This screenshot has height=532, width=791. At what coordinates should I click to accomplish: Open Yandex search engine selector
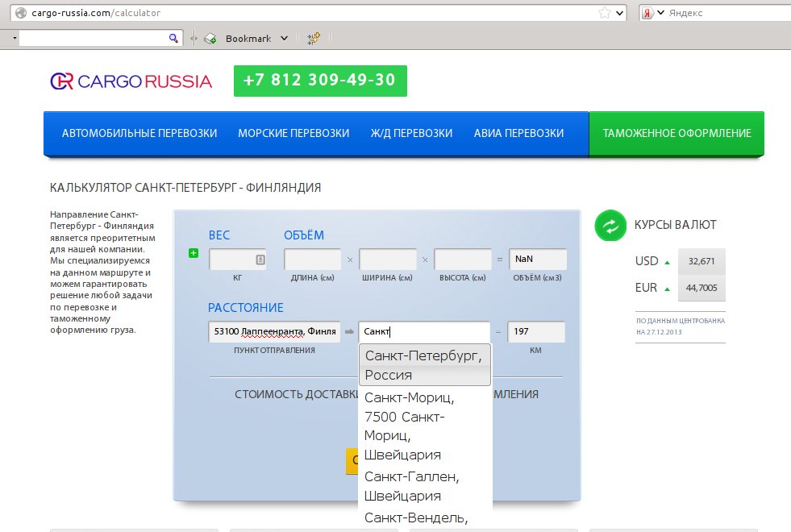(652, 13)
